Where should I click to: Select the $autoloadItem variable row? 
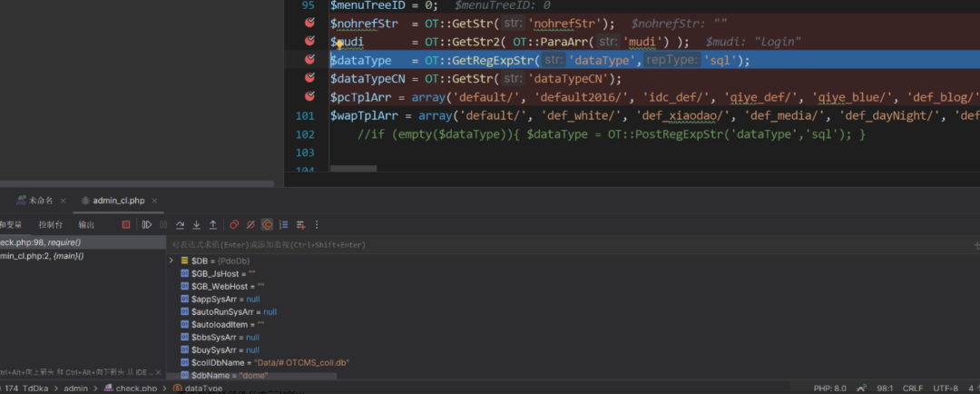click(222, 325)
